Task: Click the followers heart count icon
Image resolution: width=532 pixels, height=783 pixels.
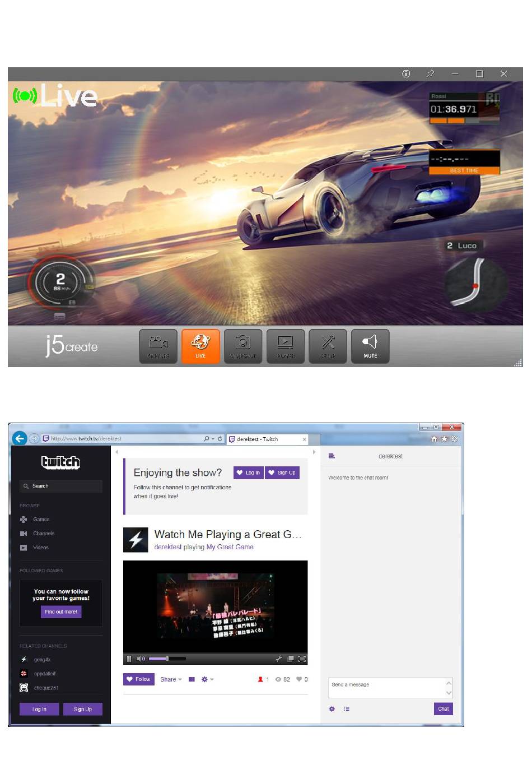Action: click(x=299, y=679)
